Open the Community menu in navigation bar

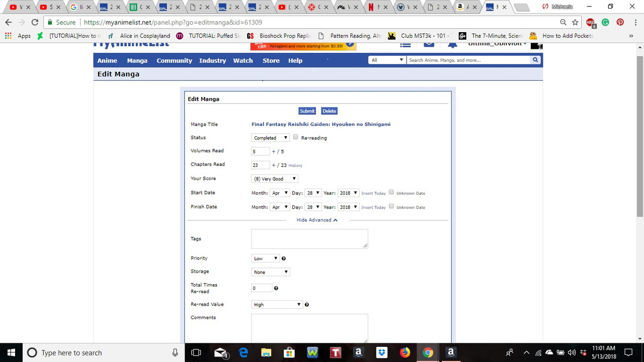(x=174, y=60)
